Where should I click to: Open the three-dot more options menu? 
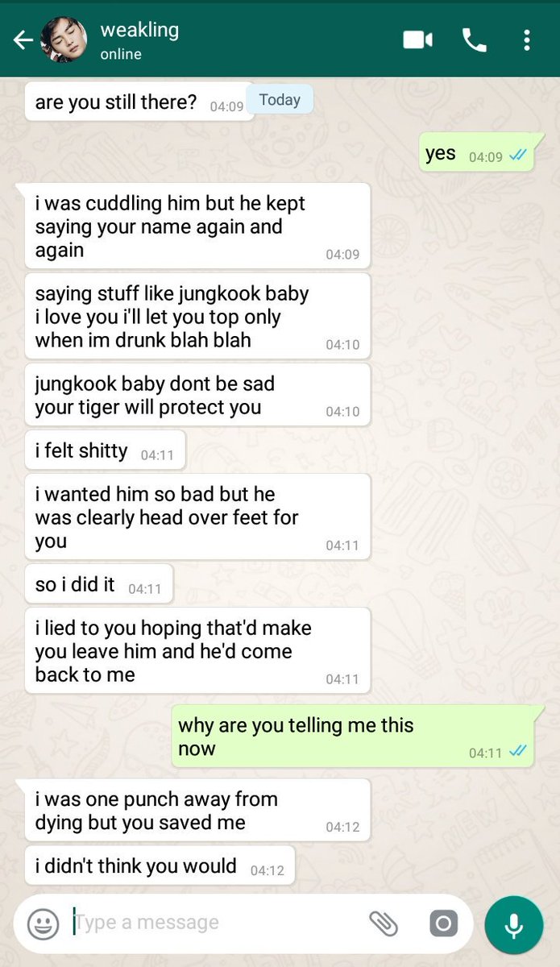[526, 39]
